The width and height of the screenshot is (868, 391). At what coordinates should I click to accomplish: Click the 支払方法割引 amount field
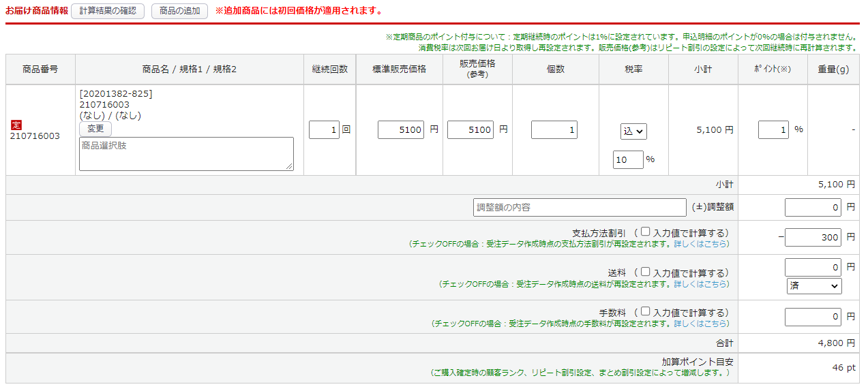point(813,237)
